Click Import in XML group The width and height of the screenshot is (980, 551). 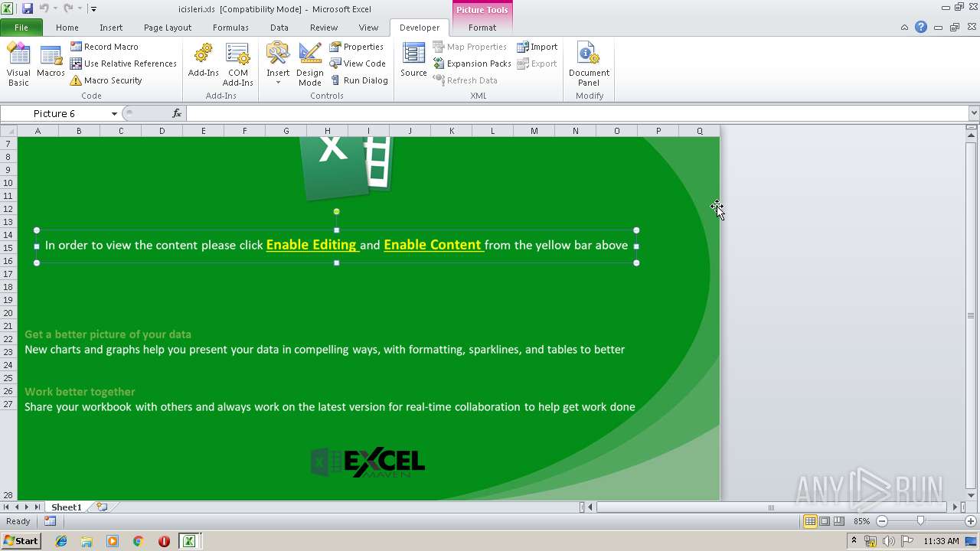coord(537,47)
